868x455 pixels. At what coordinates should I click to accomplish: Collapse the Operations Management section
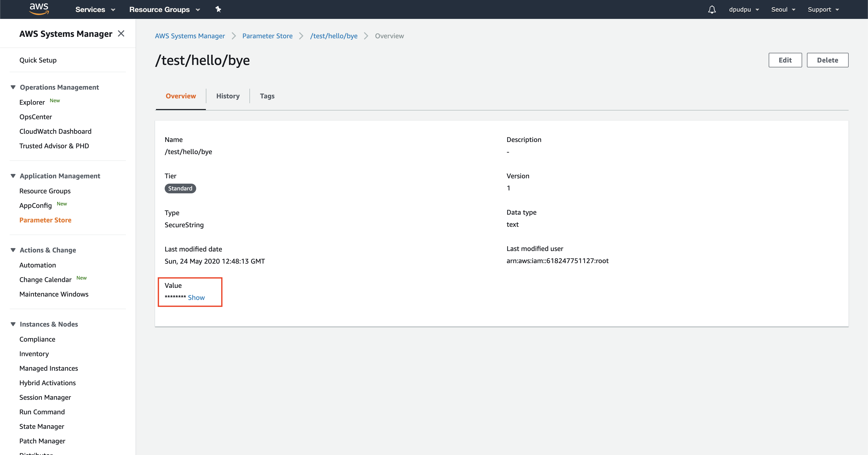(x=13, y=87)
